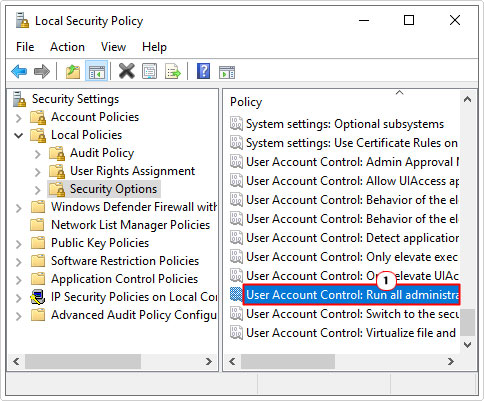Select Network List Manager Policies label
This screenshot has width=484, height=401.
pos(130,225)
